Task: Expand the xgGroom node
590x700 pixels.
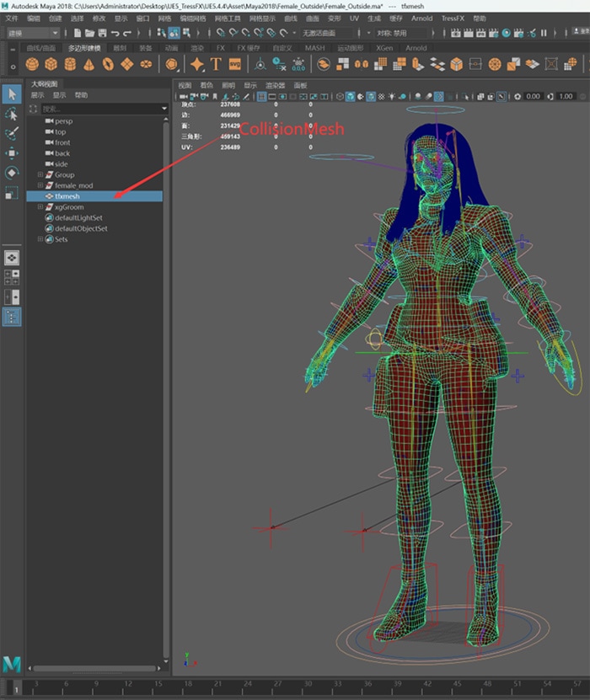Action: coord(40,207)
